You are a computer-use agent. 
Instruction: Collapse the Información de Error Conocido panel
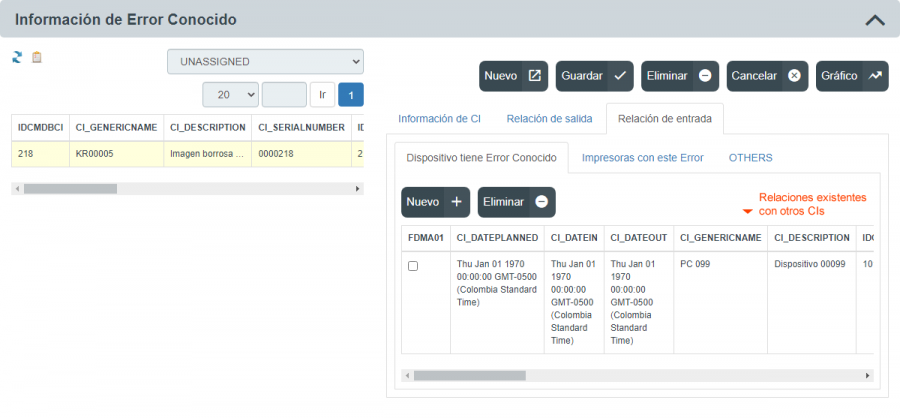pyautogui.click(x=875, y=20)
